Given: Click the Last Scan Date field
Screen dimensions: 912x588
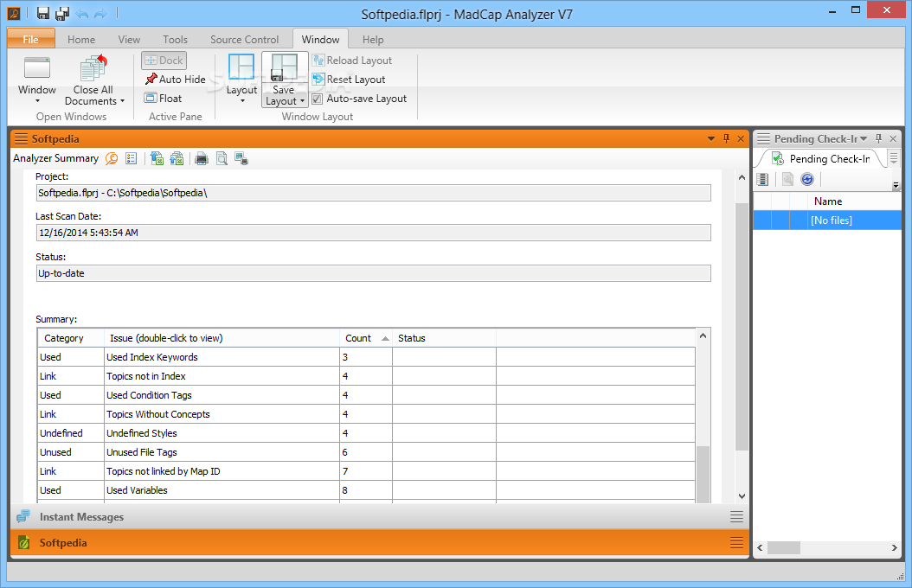Looking at the screenshot, I should point(374,233).
